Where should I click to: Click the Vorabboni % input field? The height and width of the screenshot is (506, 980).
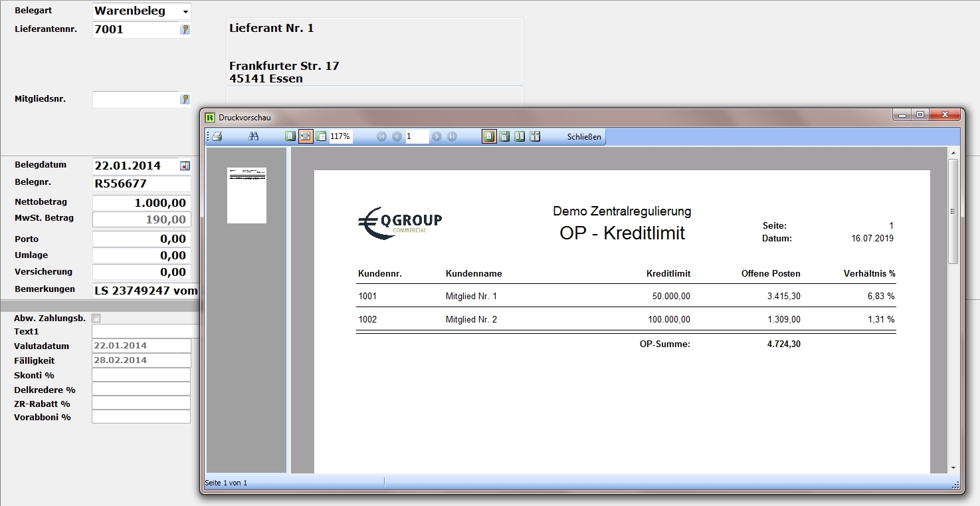(142, 417)
